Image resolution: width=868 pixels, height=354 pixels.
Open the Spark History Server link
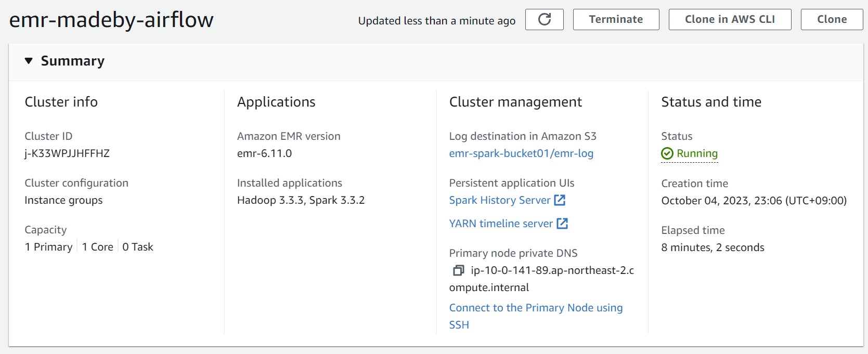pyautogui.click(x=499, y=200)
